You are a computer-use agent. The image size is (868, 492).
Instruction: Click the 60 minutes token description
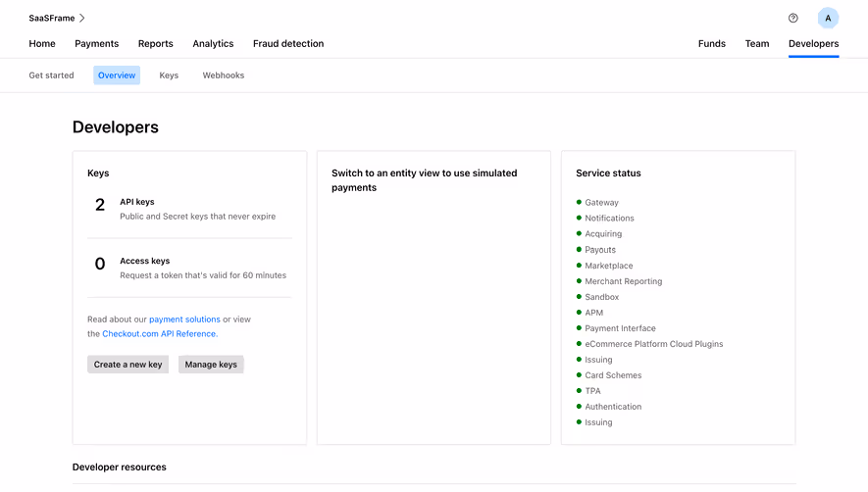pyautogui.click(x=203, y=275)
